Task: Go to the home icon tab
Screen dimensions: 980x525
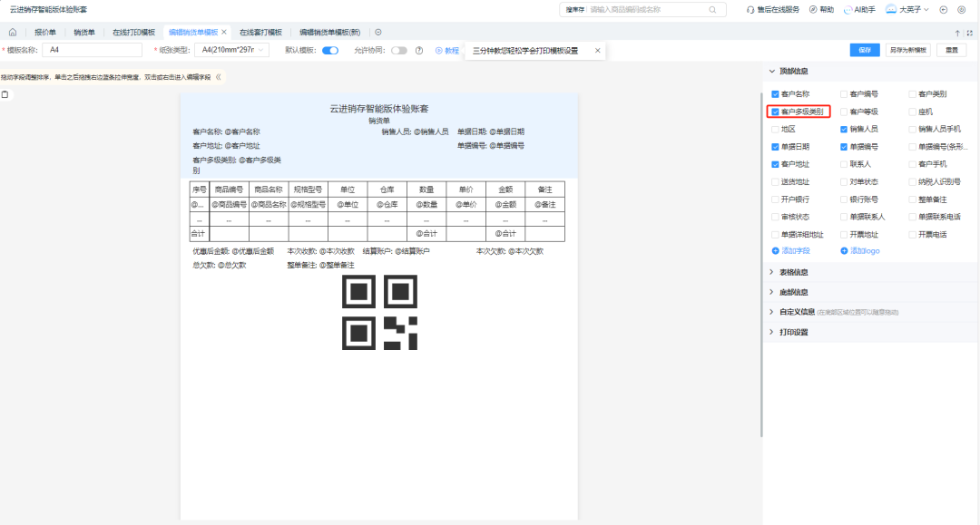Action: point(13,32)
